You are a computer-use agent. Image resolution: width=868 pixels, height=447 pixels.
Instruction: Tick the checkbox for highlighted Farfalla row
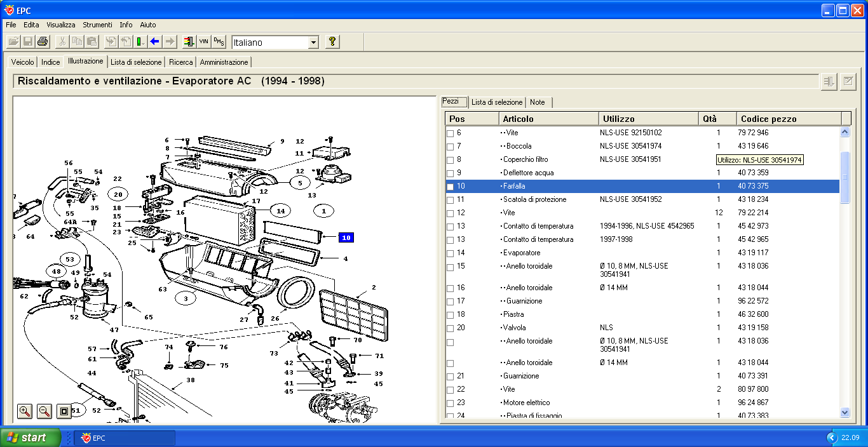click(x=450, y=187)
